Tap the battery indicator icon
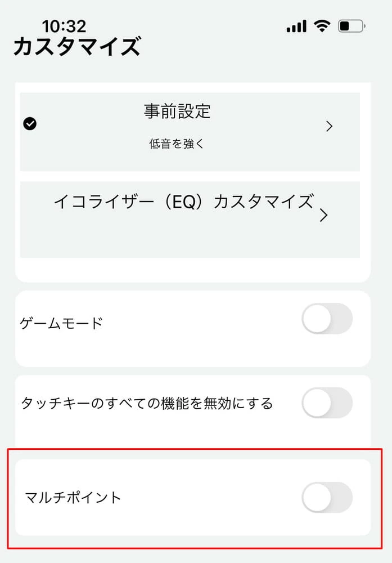Screen dimensions: 392x563 (352, 26)
